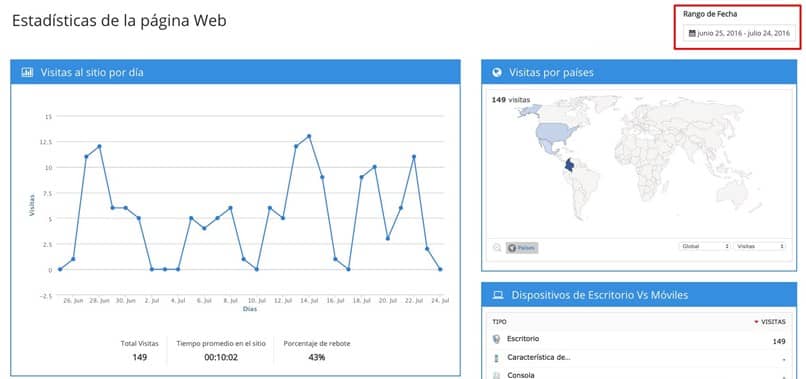Image resolution: width=806 pixels, height=379 pixels.
Task: Click the Consola row label
Action: 521,375
